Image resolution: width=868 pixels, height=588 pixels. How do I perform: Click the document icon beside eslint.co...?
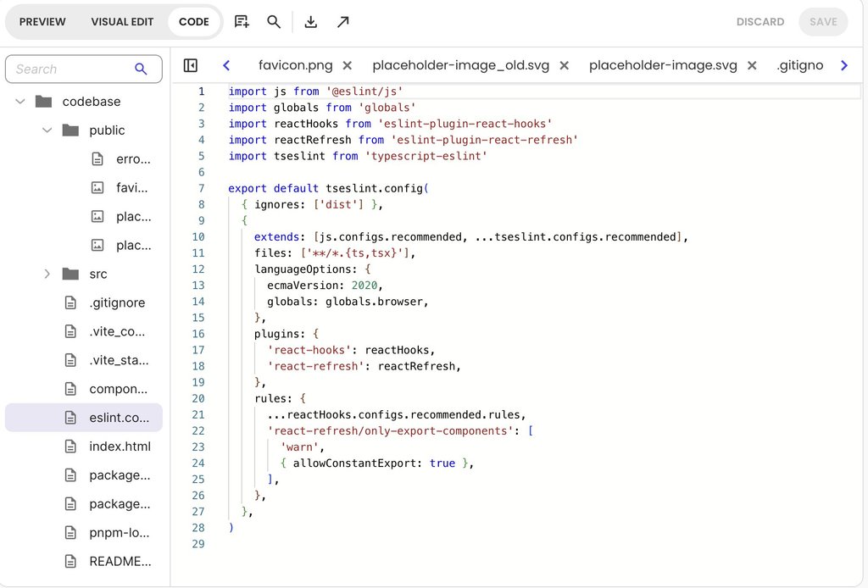pos(70,418)
